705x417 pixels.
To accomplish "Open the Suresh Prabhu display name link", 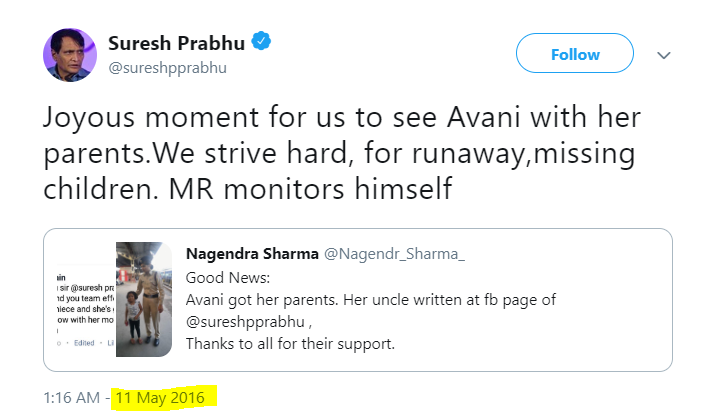I will click(x=176, y=43).
